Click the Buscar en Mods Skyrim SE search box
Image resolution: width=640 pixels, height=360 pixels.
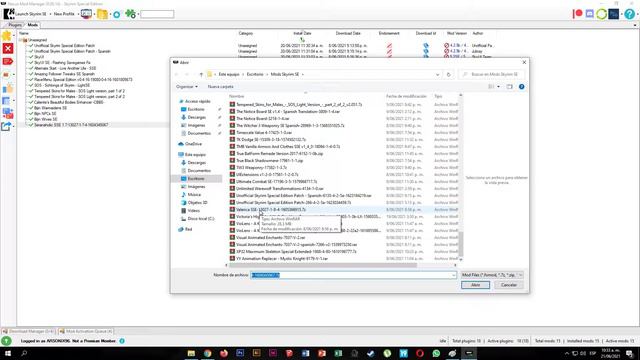491,74
